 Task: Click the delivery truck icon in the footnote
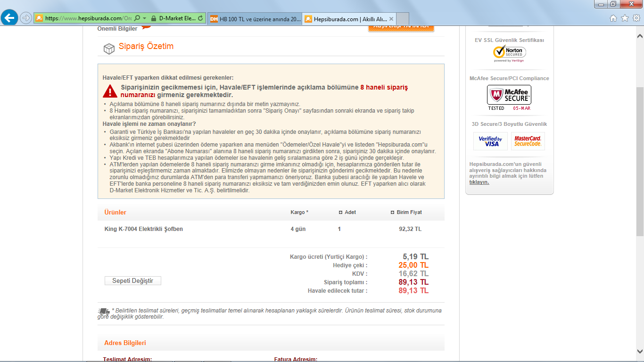pos(104,311)
